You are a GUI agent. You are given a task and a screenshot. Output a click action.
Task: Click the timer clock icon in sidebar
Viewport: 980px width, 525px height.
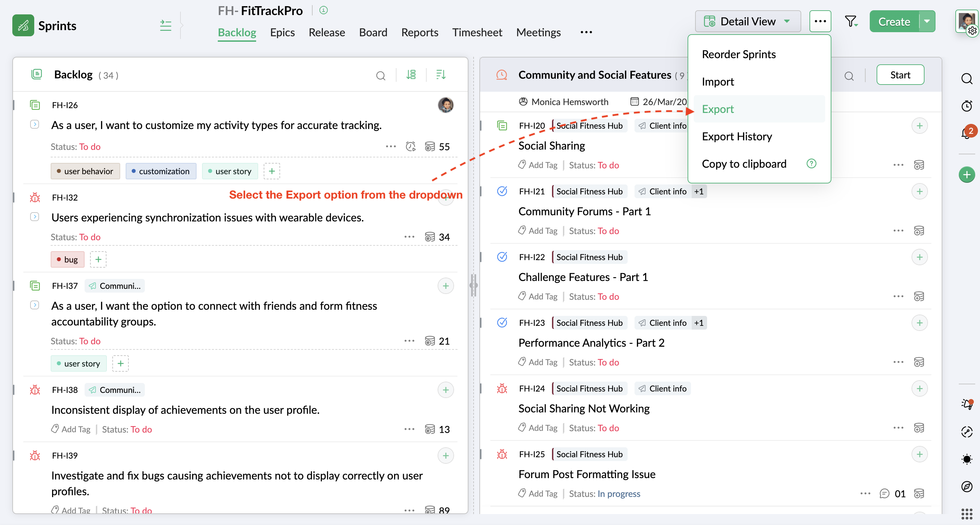pos(966,106)
